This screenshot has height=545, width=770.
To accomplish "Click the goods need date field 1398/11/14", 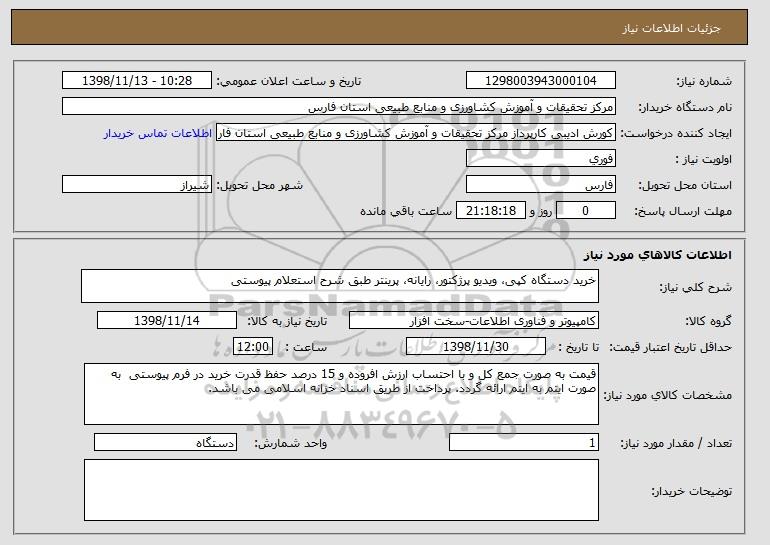I will coord(167,321).
